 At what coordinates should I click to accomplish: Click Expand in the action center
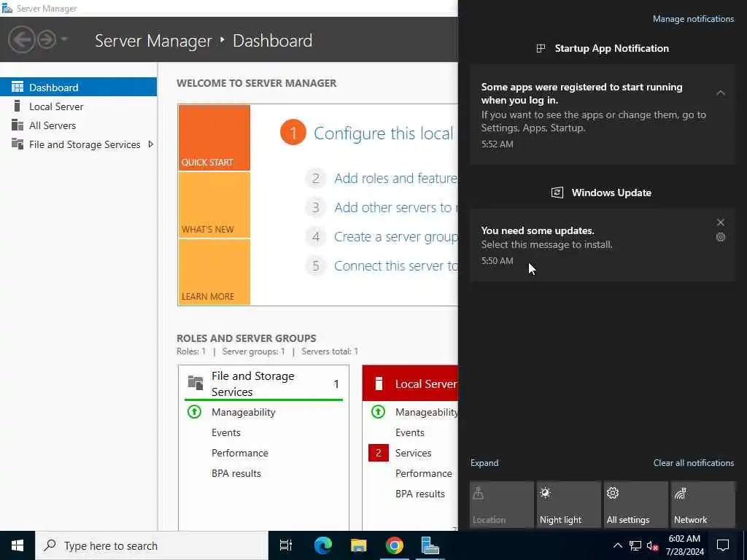tap(484, 463)
